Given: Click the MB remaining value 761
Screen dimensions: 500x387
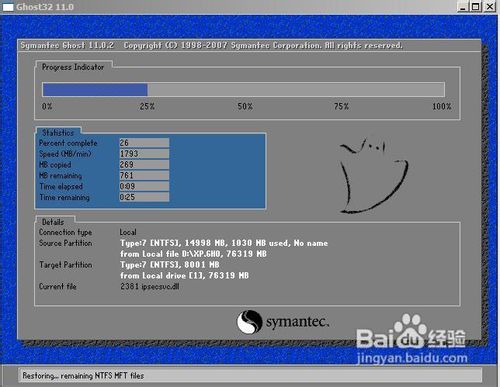Looking at the screenshot, I should 144,175.
